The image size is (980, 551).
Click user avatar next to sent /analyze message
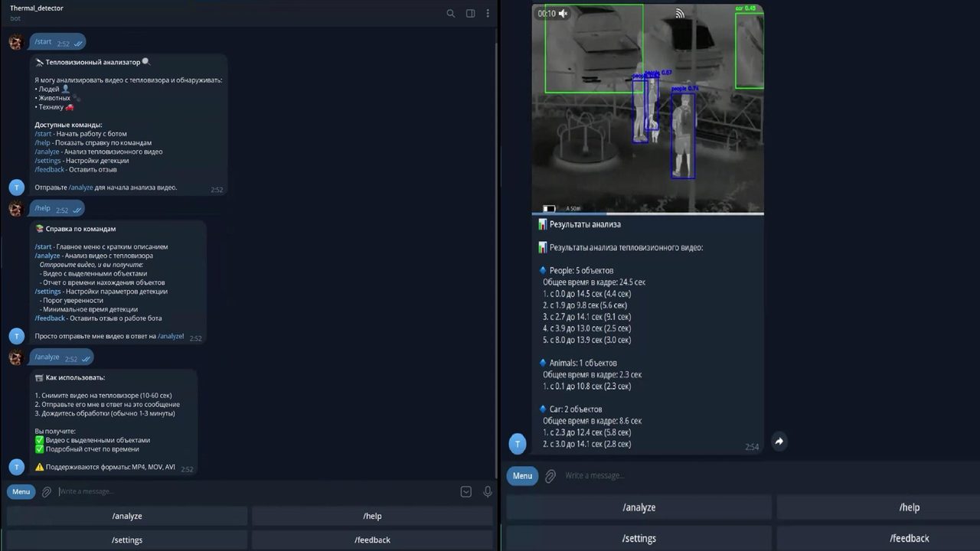click(x=16, y=357)
